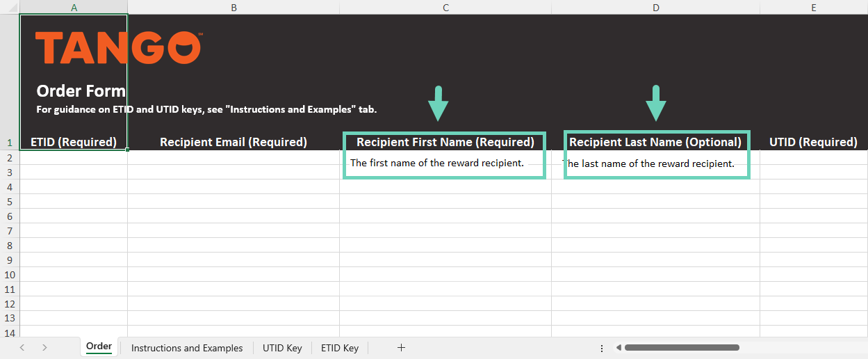Viewport: 868px width, 359px height.
Task: Select row 8 header
Action: click(x=10, y=245)
